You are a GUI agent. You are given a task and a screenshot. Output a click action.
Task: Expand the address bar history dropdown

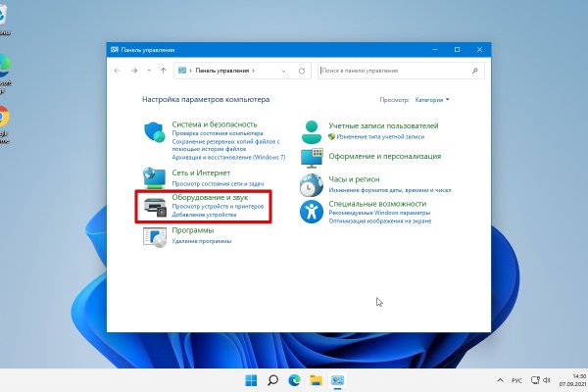coord(282,72)
